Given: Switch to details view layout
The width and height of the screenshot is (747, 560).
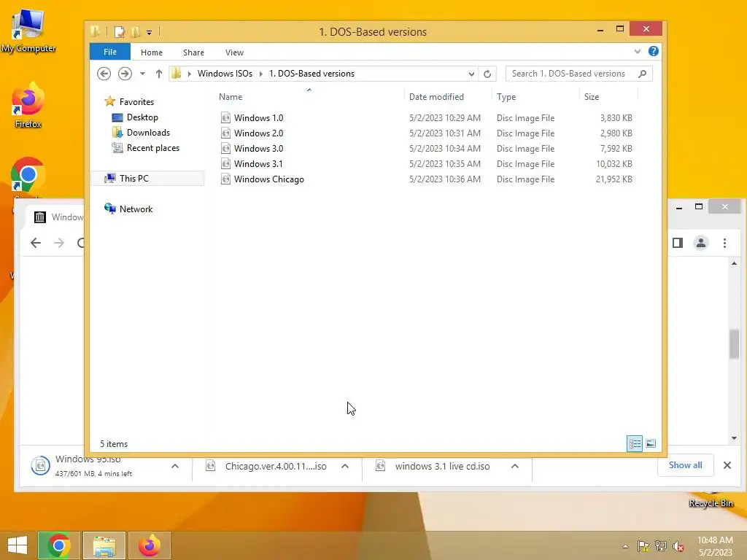Looking at the screenshot, I should coord(635,444).
